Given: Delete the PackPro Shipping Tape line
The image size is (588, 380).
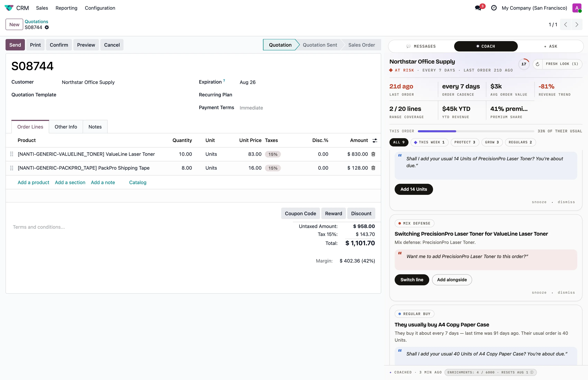Looking at the screenshot, I should (x=373, y=168).
